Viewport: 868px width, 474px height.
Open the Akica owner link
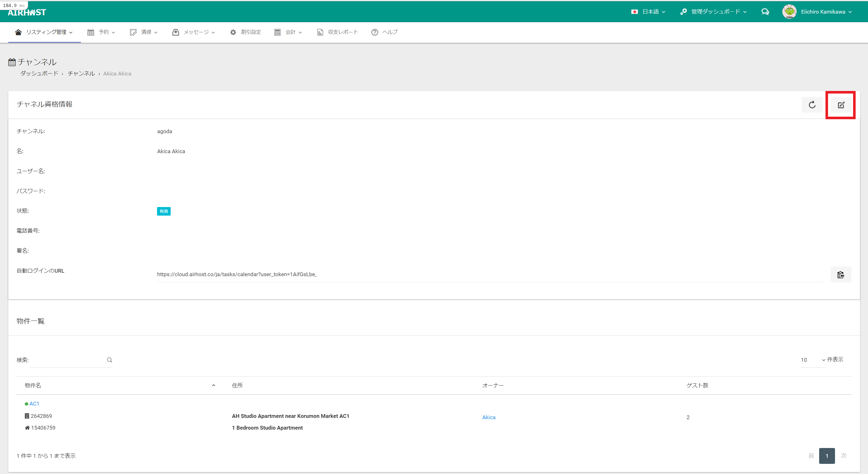[x=489, y=417]
